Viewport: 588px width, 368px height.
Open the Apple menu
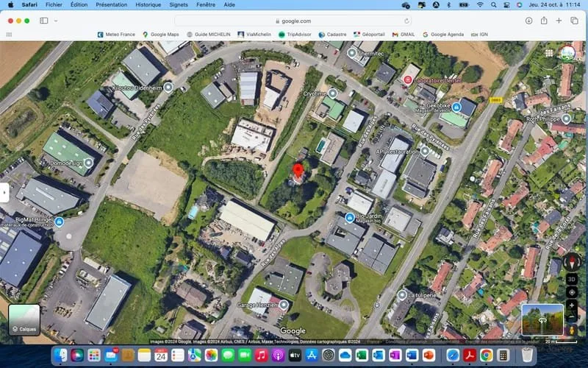(11, 4)
